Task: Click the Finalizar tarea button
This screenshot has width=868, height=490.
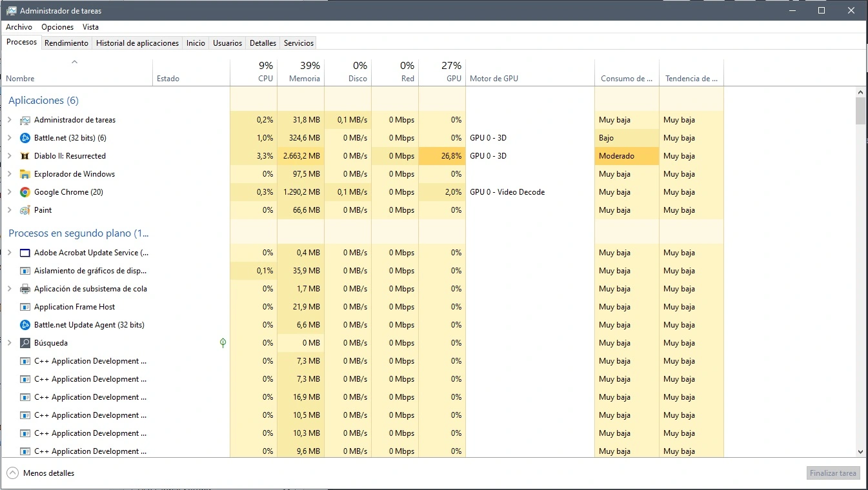Action: point(833,473)
